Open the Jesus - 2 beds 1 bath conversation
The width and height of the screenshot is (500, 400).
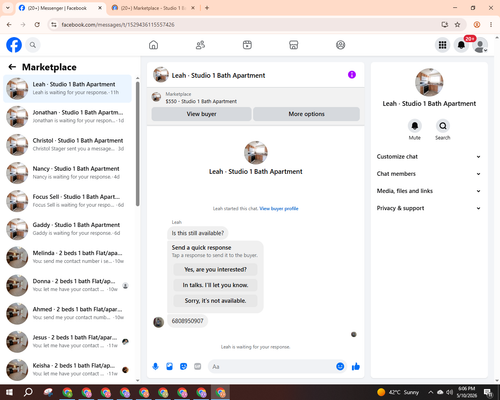67,341
